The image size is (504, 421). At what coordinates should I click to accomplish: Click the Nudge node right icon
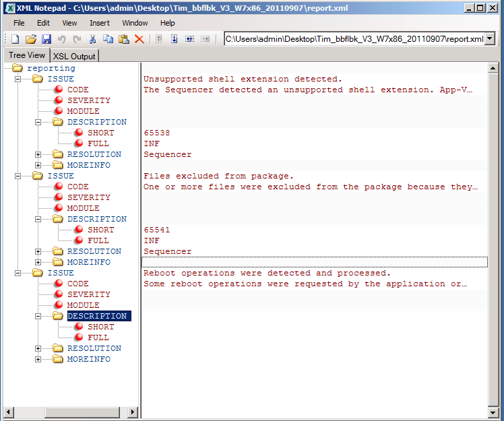(205, 39)
